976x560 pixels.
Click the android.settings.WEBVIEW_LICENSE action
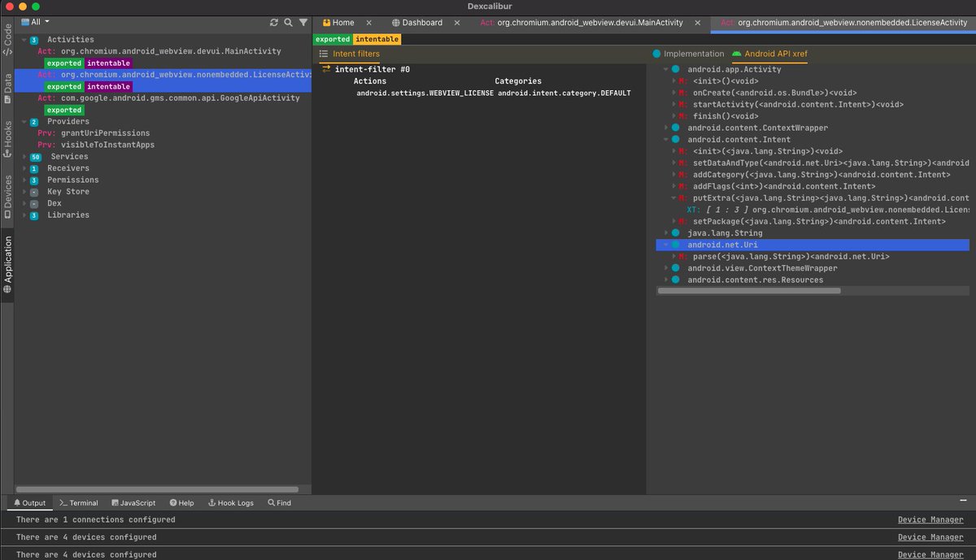click(x=425, y=93)
